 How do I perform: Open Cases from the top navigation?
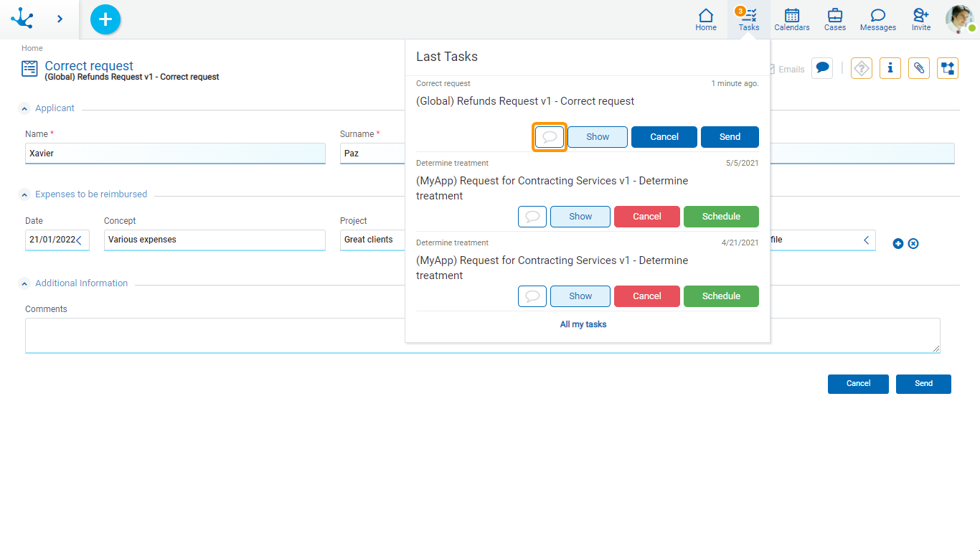point(834,19)
